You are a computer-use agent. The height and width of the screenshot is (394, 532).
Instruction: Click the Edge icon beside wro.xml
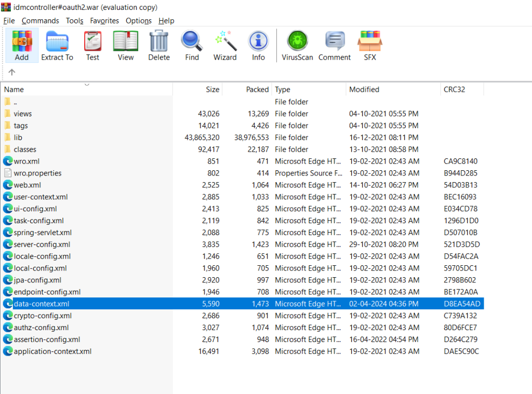[7, 161]
